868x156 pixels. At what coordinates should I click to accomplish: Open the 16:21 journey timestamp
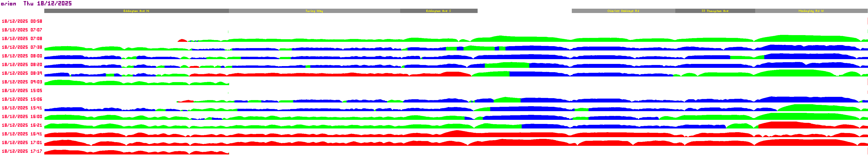[22, 125]
